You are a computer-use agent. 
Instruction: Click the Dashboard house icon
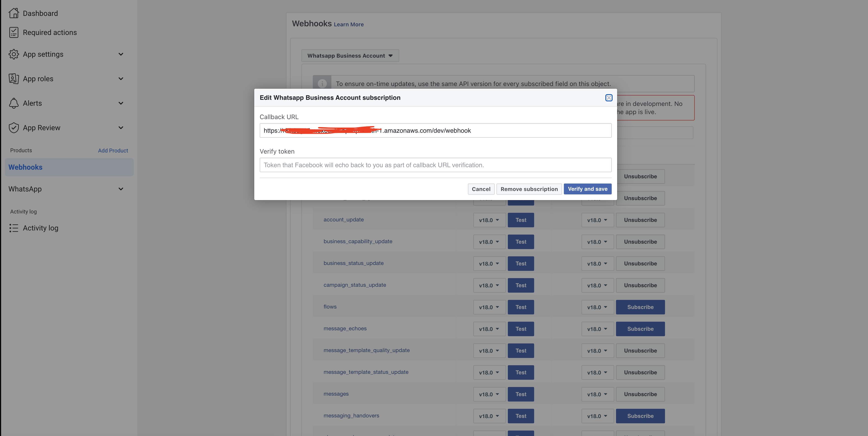click(13, 13)
